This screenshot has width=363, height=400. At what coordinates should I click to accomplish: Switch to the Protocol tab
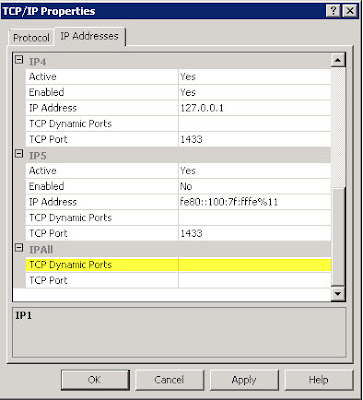(31, 38)
